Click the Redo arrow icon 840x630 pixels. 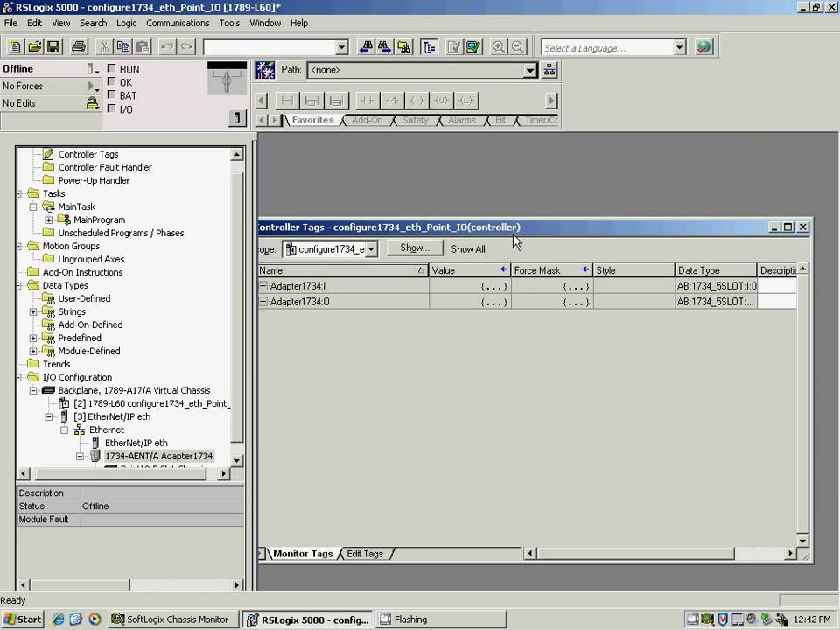click(186, 47)
